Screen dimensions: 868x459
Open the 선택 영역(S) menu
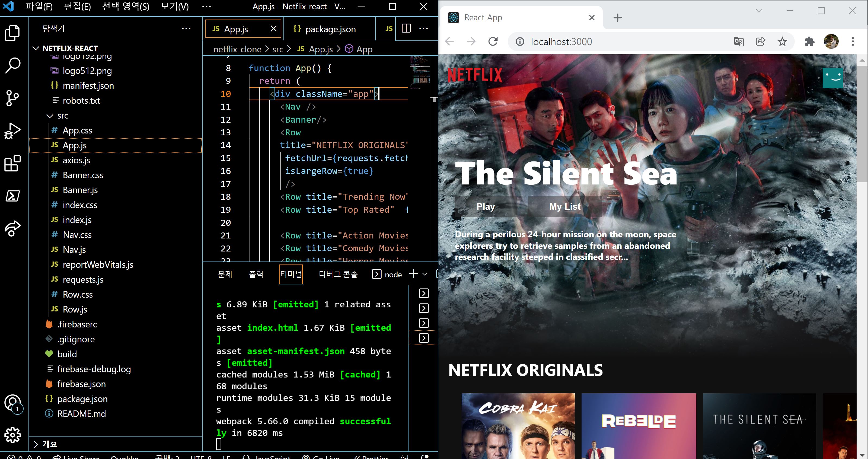126,7
